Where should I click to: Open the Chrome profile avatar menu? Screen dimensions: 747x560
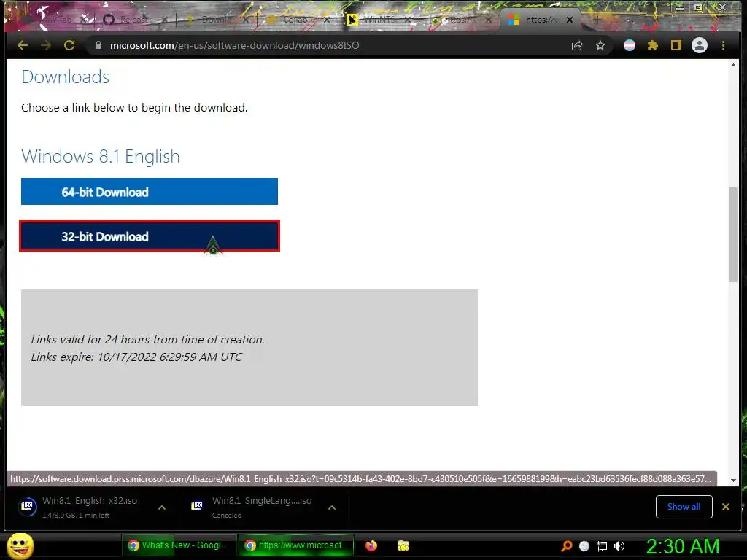pyautogui.click(x=700, y=45)
